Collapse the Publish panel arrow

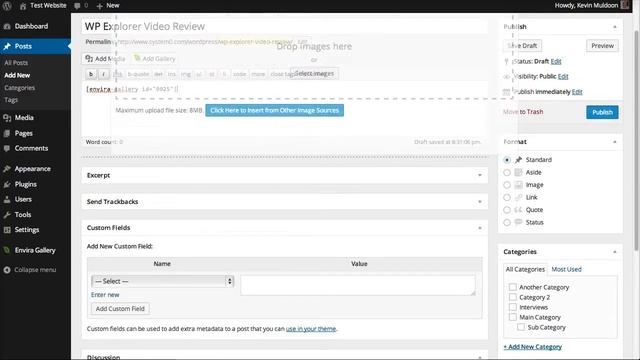615,27
